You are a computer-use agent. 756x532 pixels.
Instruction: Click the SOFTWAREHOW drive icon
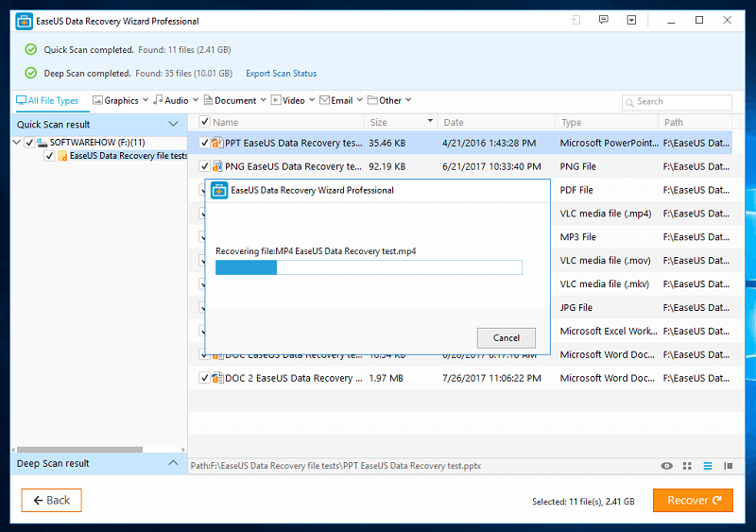(43, 143)
